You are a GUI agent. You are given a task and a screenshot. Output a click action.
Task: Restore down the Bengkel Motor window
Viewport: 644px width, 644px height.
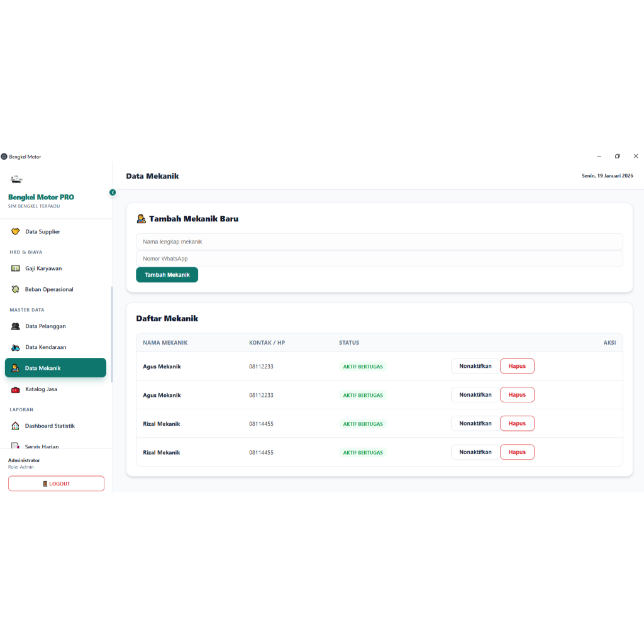(x=617, y=156)
